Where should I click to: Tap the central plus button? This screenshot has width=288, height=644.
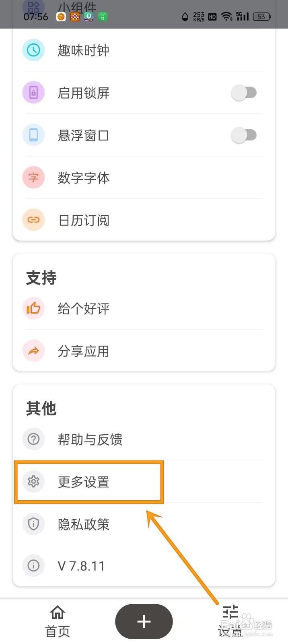coord(144,621)
